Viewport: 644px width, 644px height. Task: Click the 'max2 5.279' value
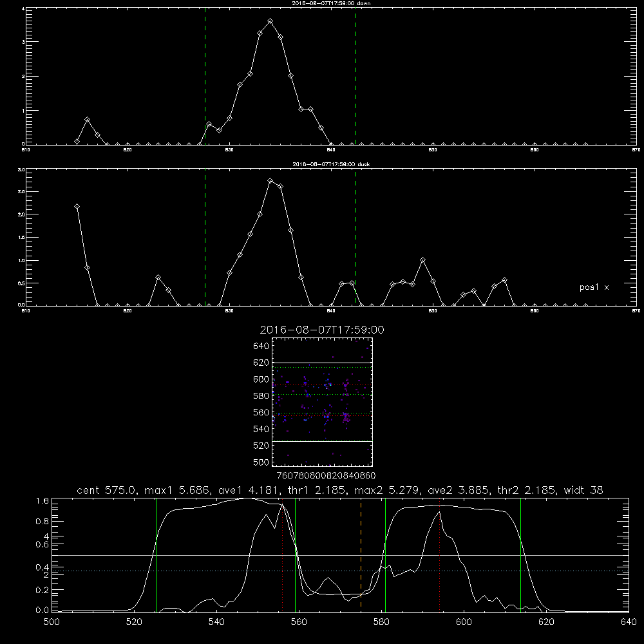coord(387,490)
